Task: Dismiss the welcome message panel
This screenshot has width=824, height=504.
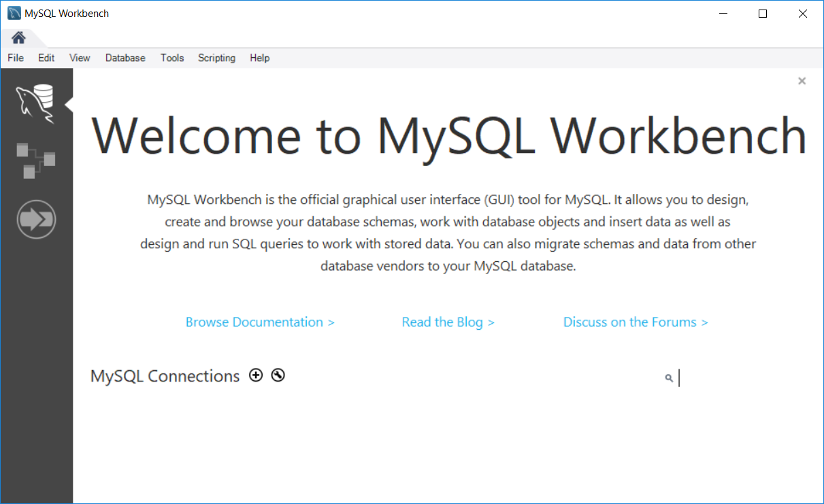Action: 802,81
